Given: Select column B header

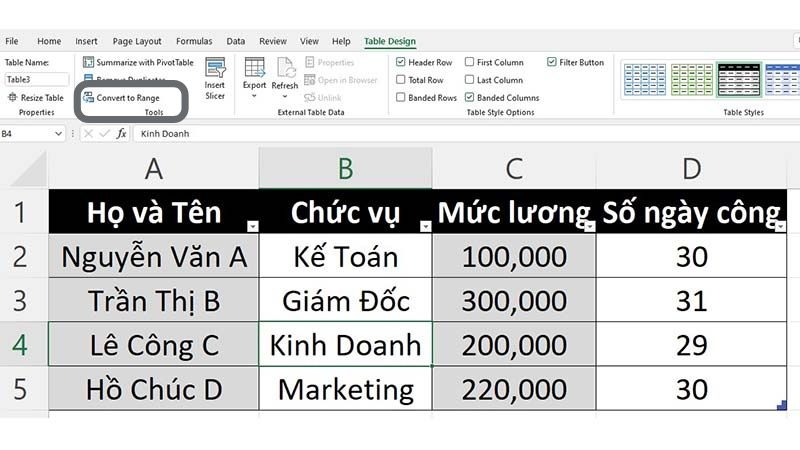Looking at the screenshot, I should pos(345,169).
